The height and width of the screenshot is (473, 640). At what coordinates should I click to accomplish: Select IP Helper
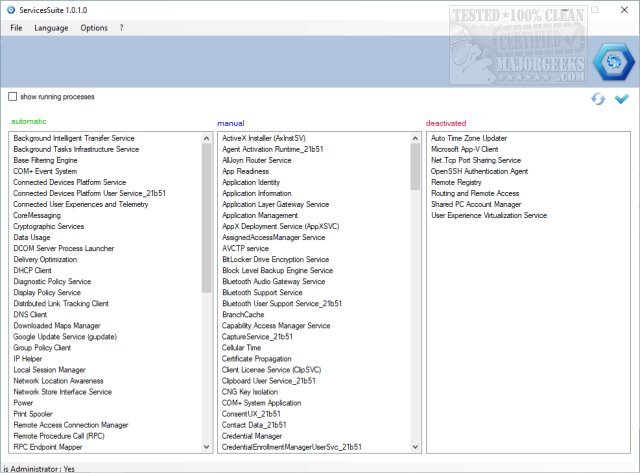click(x=27, y=359)
